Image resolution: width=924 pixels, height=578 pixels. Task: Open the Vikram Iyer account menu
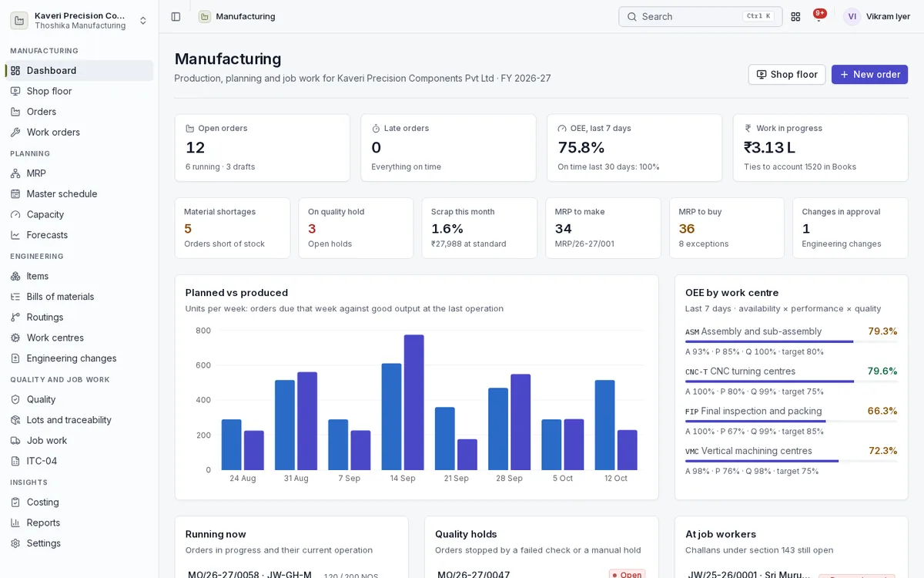[x=878, y=16]
